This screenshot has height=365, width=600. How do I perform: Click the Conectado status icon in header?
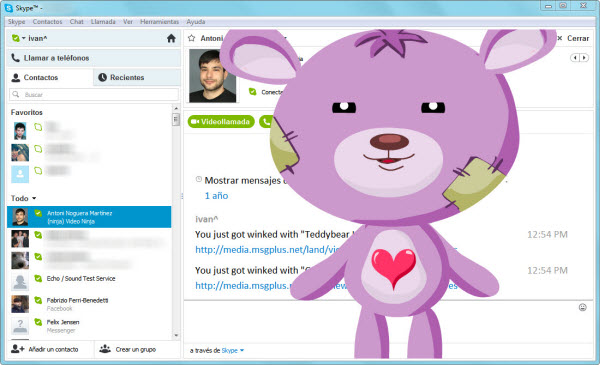[x=253, y=91]
